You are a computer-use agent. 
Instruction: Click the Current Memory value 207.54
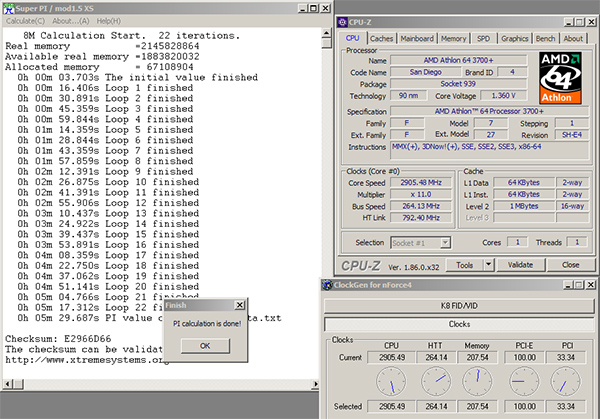[477, 357]
